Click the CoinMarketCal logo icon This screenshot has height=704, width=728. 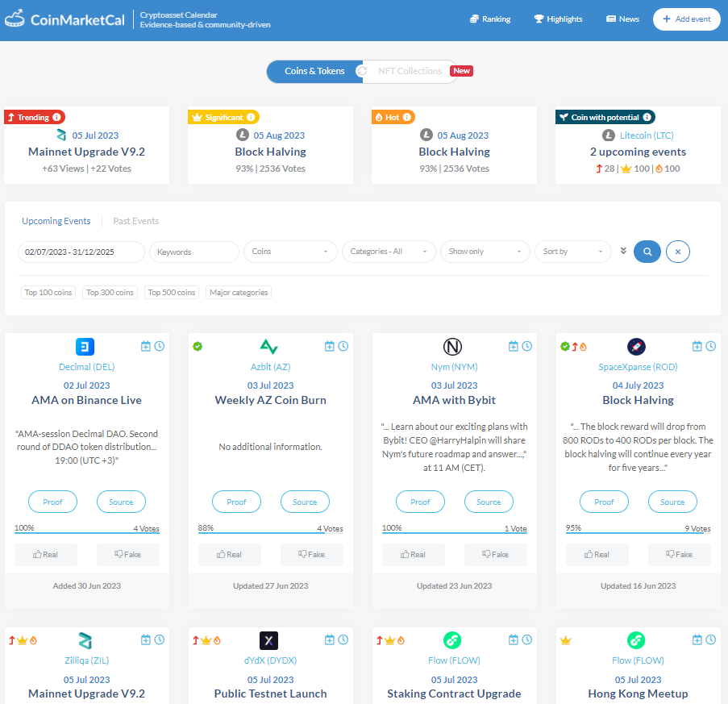15,19
